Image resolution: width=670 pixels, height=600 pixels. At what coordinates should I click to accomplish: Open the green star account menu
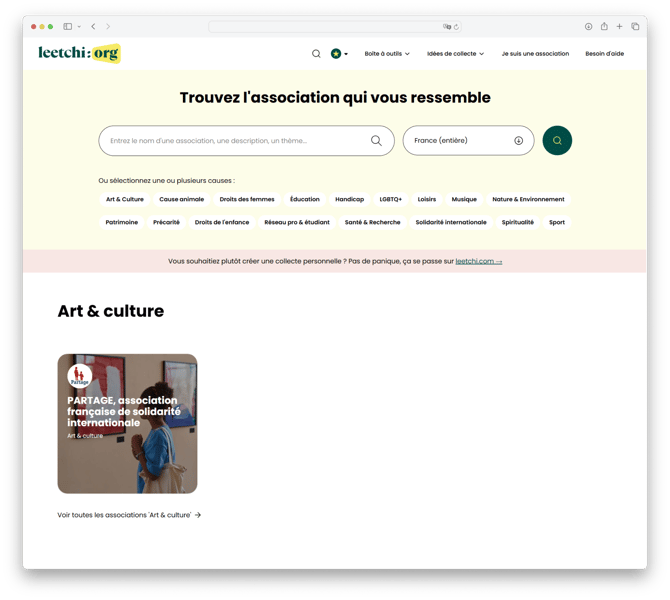[339, 54]
